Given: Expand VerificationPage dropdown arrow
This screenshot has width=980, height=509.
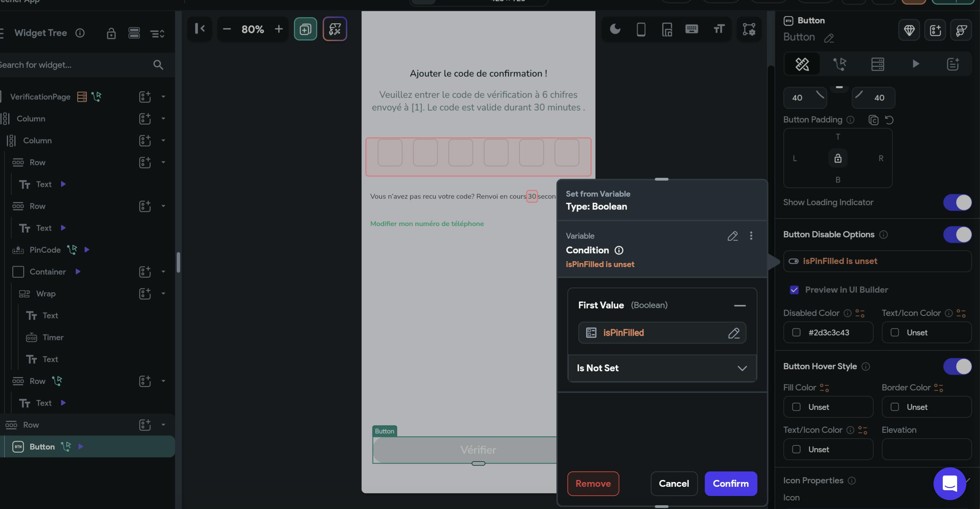Looking at the screenshot, I should click(x=163, y=97).
